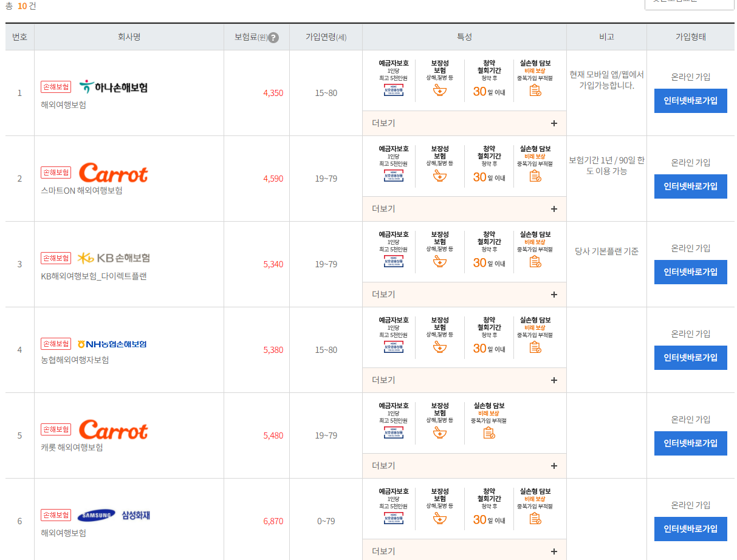Image resolution: width=737 pixels, height=560 pixels.
Task: Click product name KB해외여행보험_다이렉트플랜
Action: point(94,276)
